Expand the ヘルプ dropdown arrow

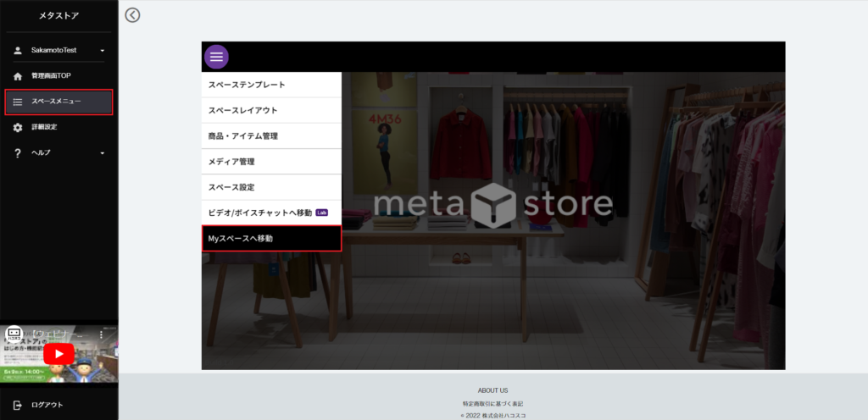103,153
